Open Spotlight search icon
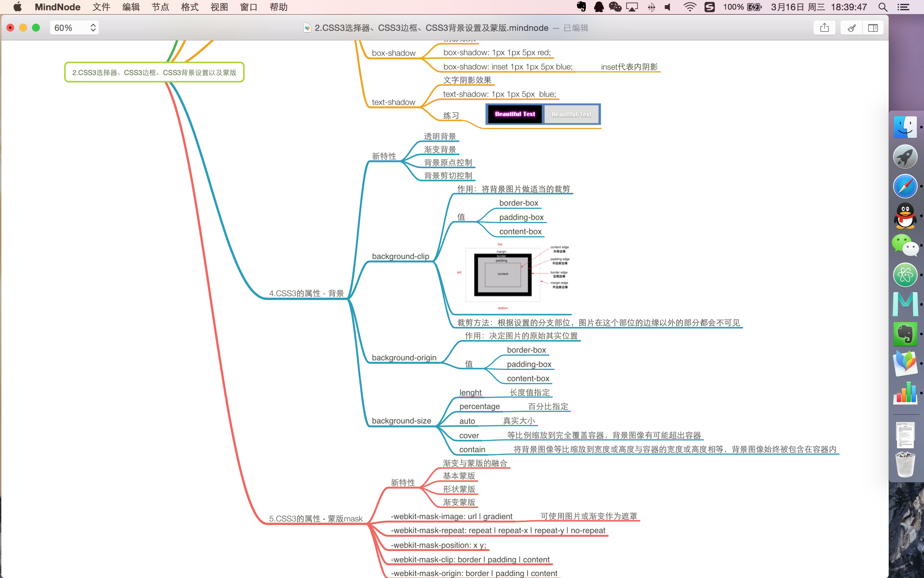The image size is (924, 578). pos(883,7)
